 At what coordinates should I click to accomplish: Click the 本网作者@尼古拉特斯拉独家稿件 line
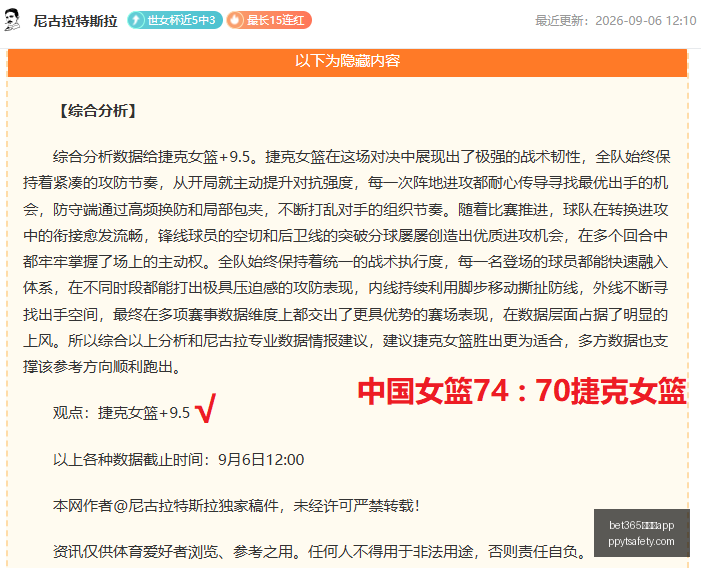click(x=236, y=506)
